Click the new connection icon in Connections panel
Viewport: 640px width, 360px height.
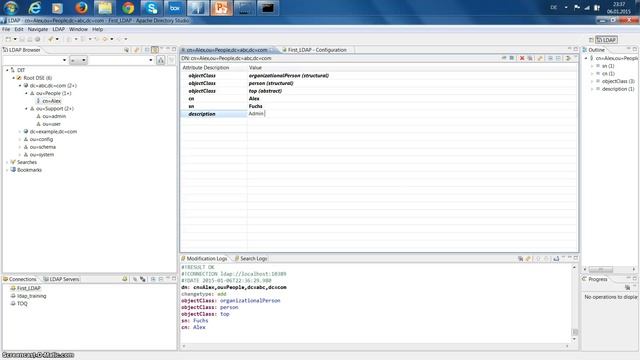pos(125,279)
